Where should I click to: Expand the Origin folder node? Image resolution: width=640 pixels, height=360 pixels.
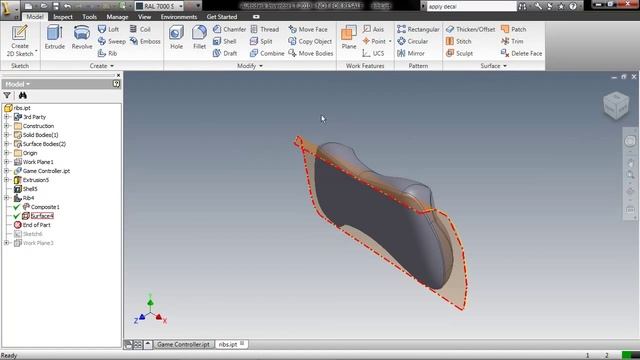point(7,153)
